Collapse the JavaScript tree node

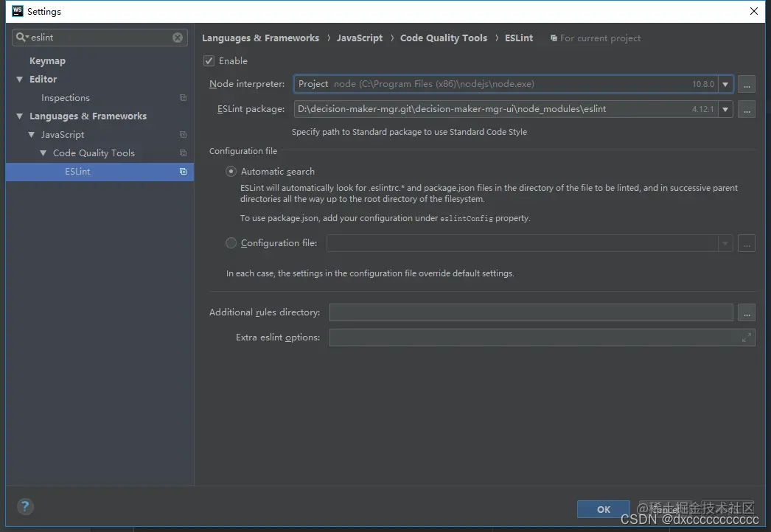tap(32, 135)
